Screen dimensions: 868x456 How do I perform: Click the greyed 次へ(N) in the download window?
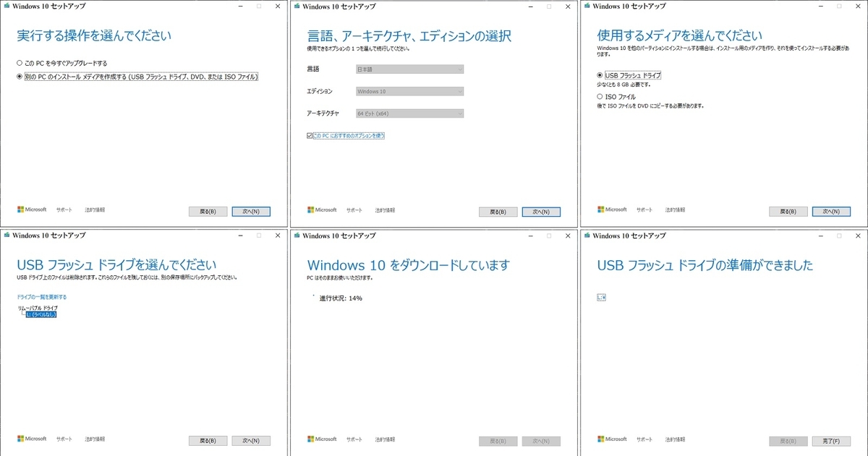(x=541, y=441)
